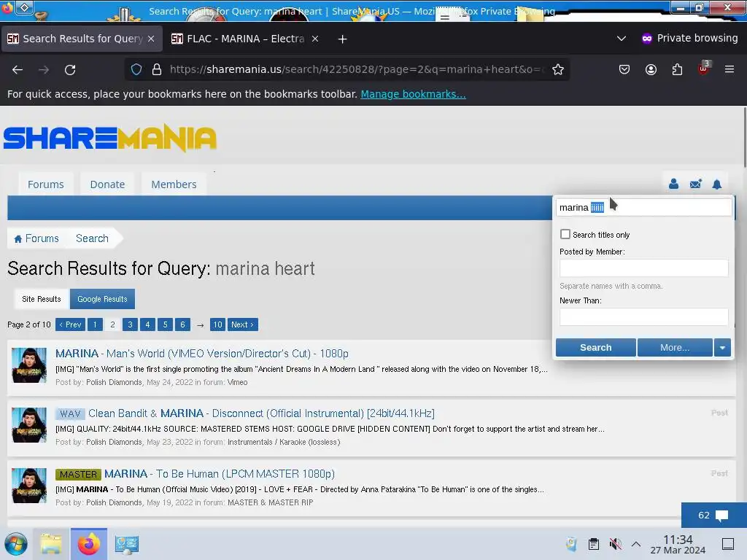Jump to results page 5
This screenshot has height=560, width=747.
[x=166, y=324]
